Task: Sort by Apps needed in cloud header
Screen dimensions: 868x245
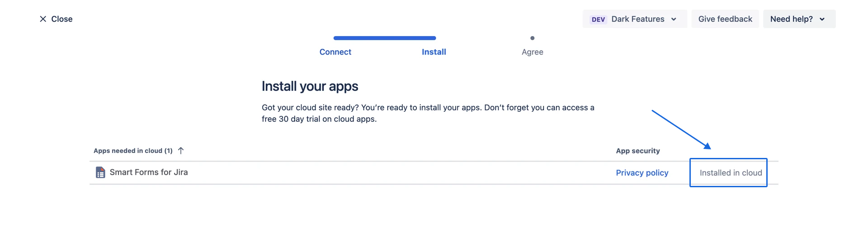Action: pos(133,151)
